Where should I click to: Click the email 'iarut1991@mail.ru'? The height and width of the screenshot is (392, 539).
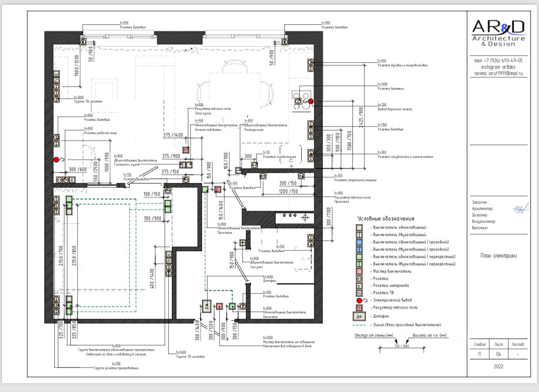tap(505, 73)
